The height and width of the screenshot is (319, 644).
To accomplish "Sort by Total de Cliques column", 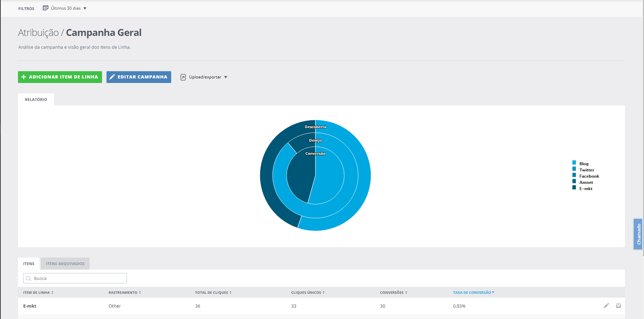I will pyautogui.click(x=213, y=292).
